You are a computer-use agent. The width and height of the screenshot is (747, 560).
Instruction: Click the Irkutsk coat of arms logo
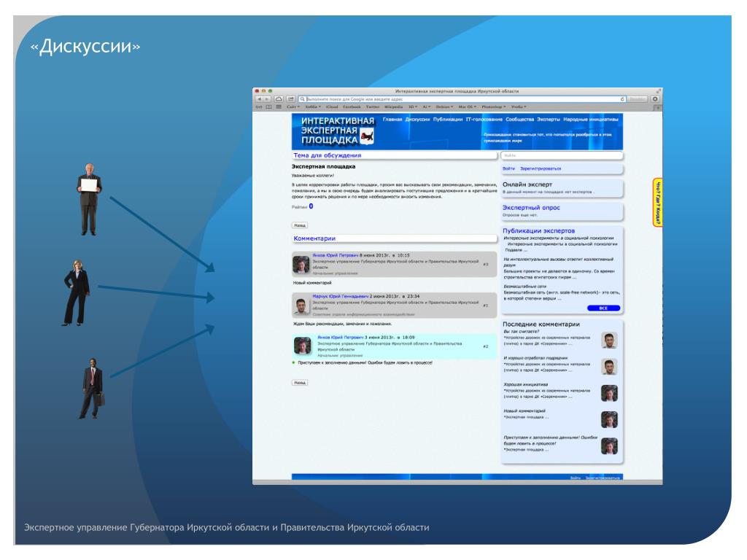point(367,138)
